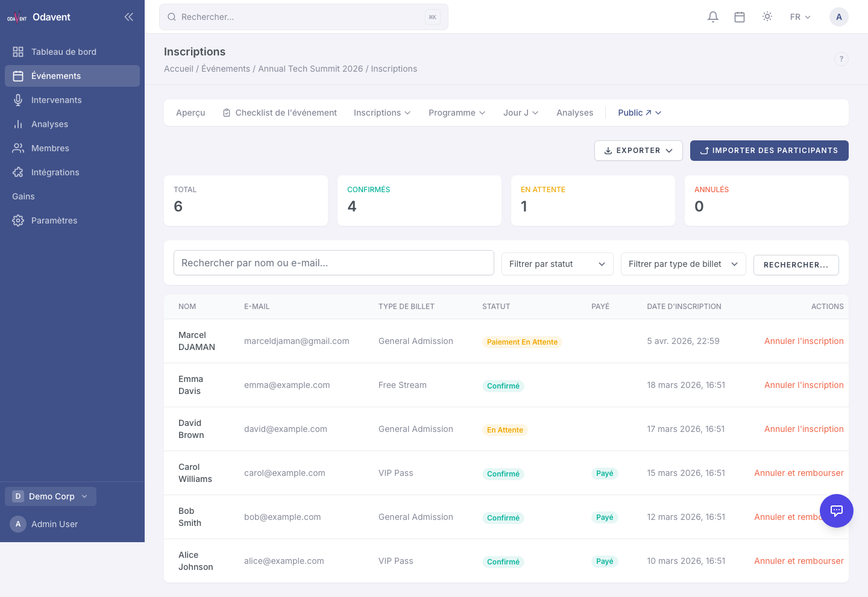
Task: Open Paramètres in the sidebar
Action: pyautogui.click(x=72, y=220)
